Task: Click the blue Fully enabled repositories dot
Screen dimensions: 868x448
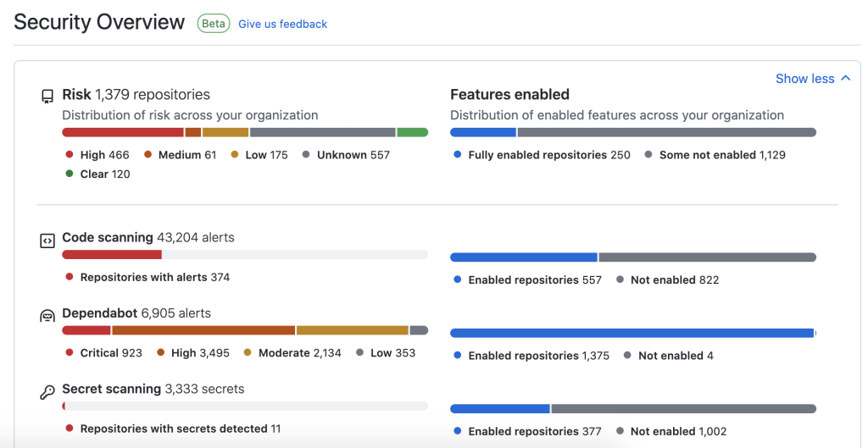Action: [x=458, y=155]
